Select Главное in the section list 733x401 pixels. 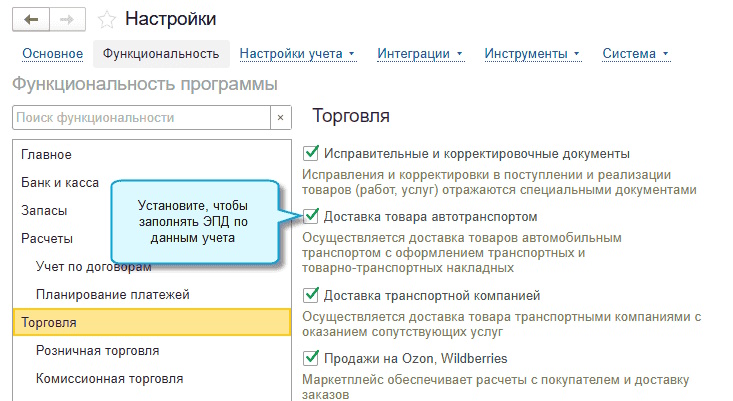[152, 155]
